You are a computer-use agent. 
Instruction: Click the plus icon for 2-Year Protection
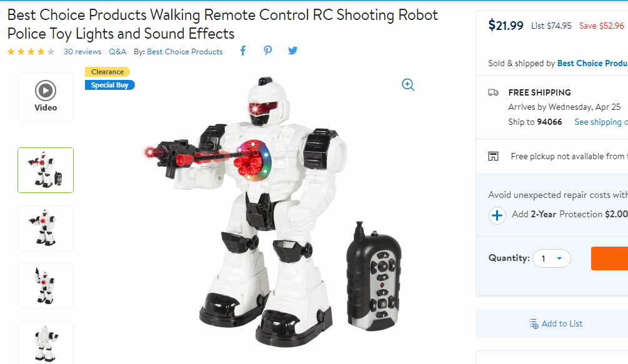tap(497, 215)
